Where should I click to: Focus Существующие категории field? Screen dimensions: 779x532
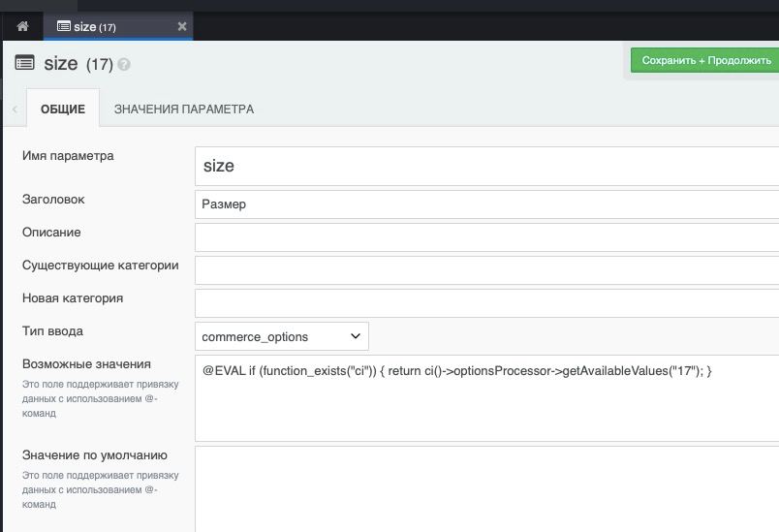[486, 270]
